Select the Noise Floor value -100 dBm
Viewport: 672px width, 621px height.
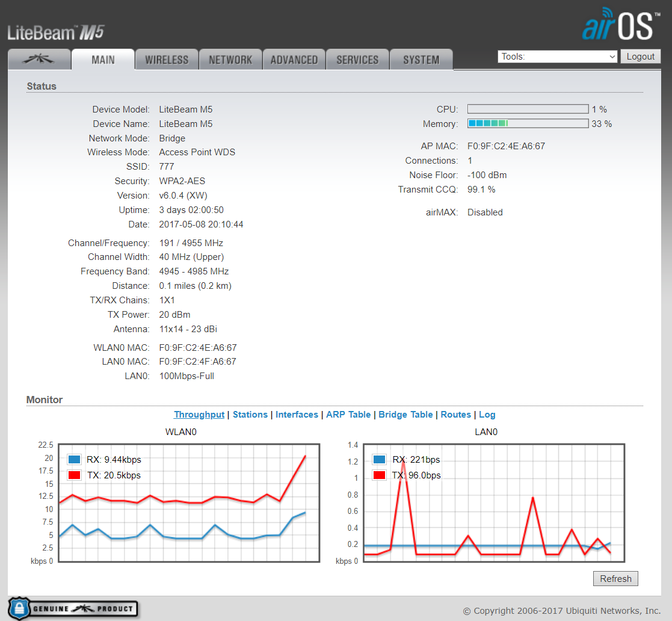tap(487, 175)
